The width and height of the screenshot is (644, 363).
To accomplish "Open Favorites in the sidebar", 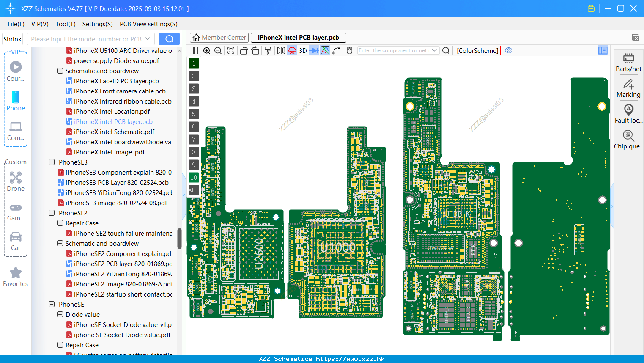I will click(16, 277).
